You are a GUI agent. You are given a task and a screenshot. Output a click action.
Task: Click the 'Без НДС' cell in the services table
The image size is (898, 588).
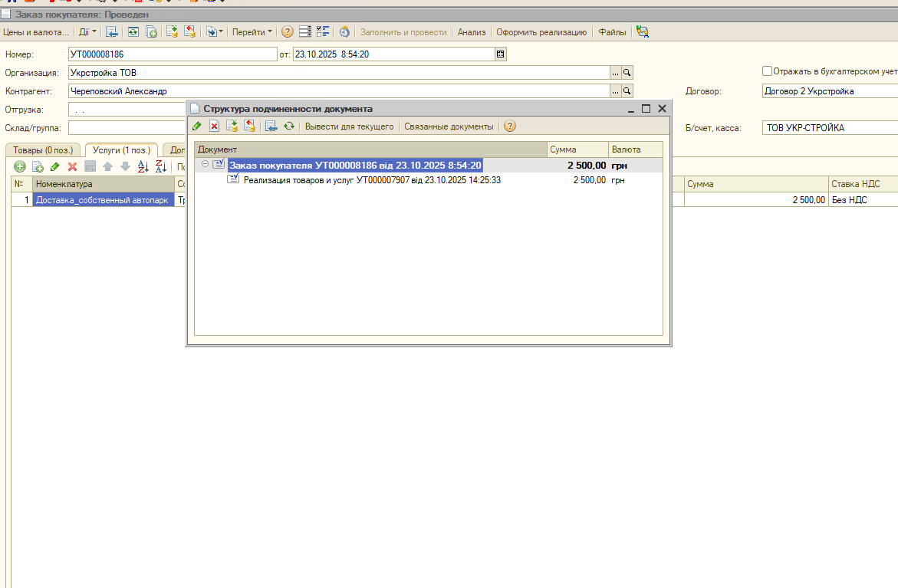pyautogui.click(x=863, y=200)
